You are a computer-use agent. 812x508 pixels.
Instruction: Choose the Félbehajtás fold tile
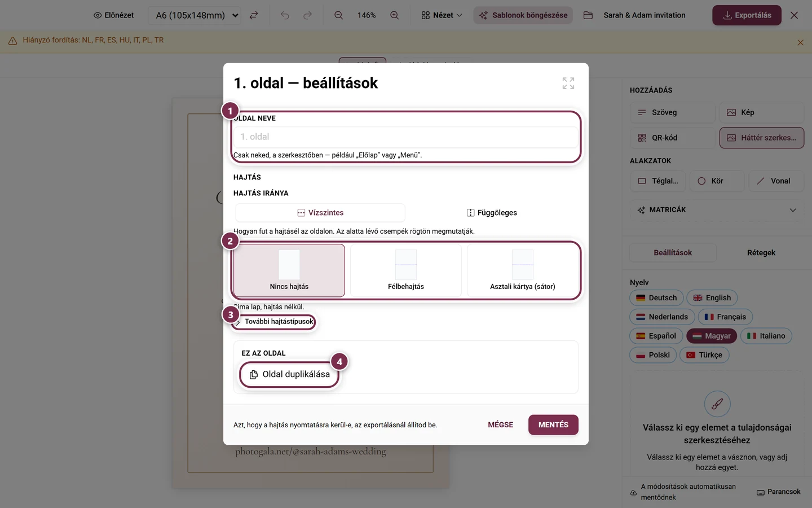(x=406, y=270)
